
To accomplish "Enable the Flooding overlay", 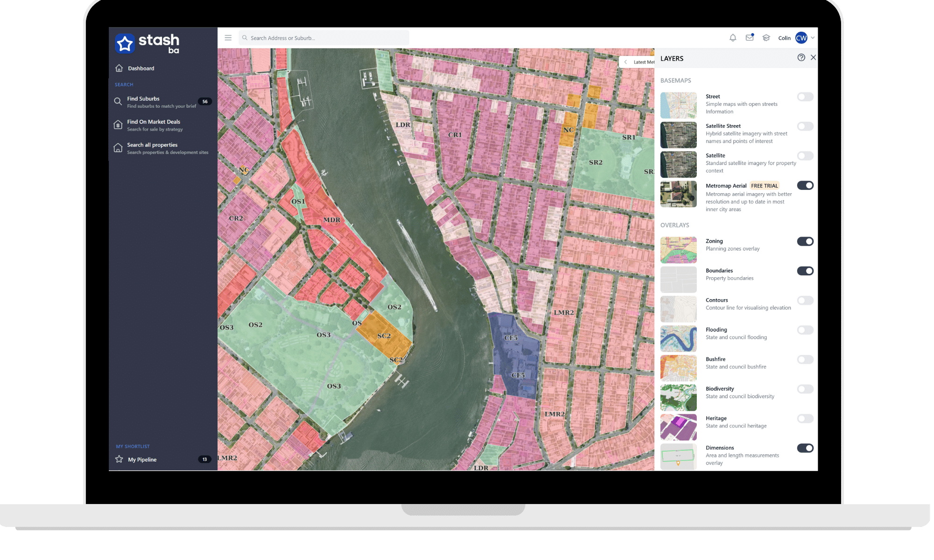I will [x=805, y=330].
